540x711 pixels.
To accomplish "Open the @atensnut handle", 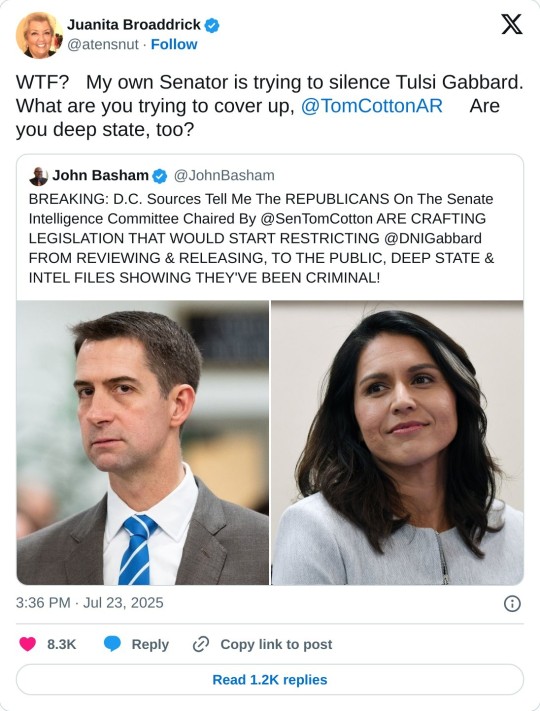I will 103,44.
